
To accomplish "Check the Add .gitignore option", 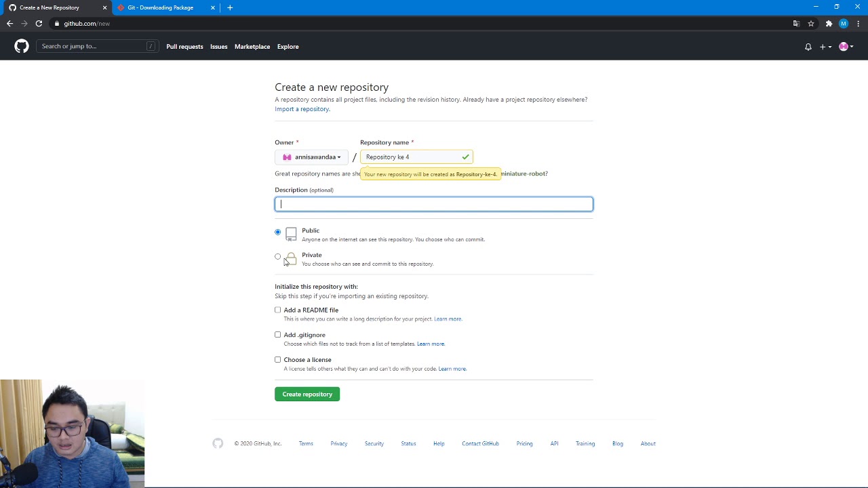I will (277, 335).
